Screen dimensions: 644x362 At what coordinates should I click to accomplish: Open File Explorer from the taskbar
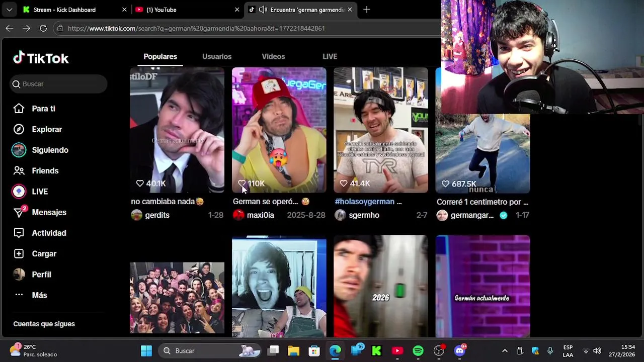293,351
